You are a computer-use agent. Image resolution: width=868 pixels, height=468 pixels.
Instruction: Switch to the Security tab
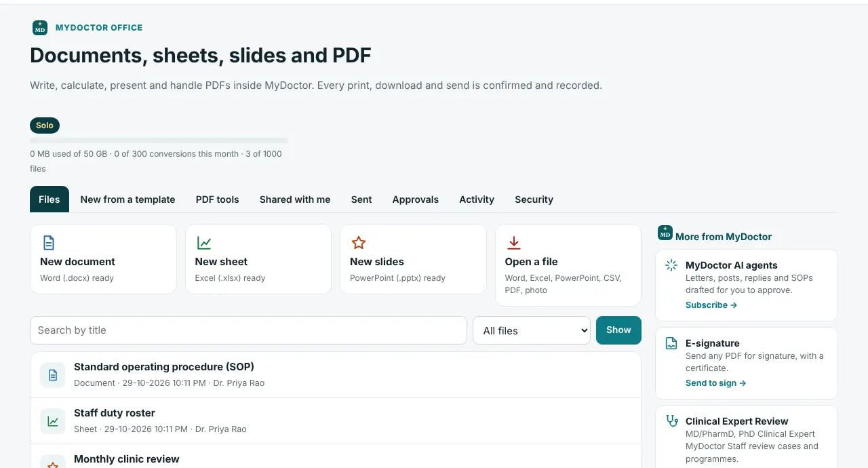(x=534, y=199)
